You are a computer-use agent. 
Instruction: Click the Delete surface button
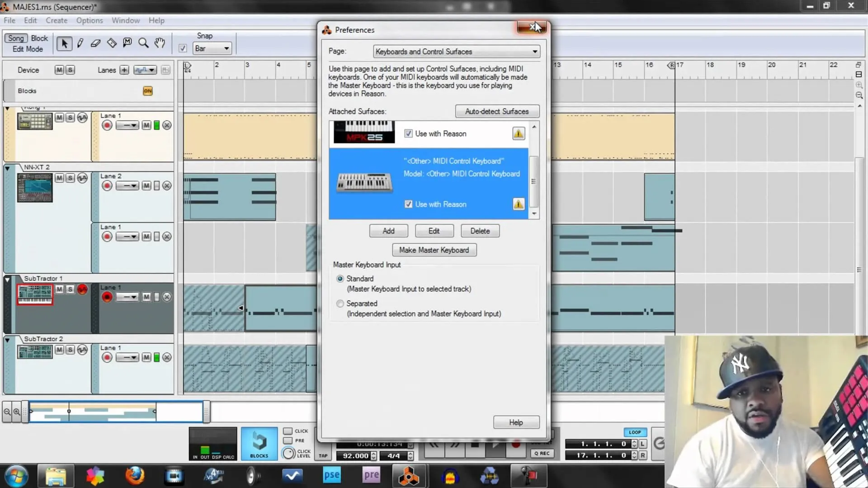click(x=480, y=231)
